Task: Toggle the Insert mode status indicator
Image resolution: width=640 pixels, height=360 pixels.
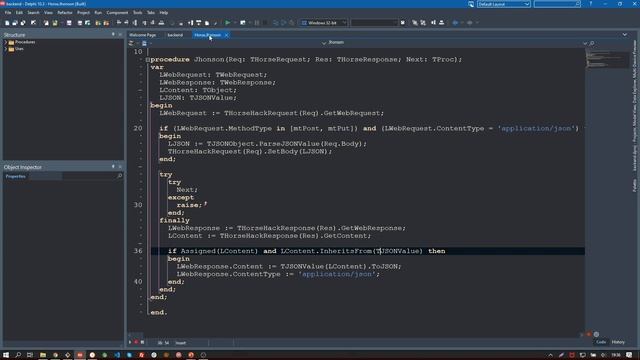Action: (x=180, y=343)
